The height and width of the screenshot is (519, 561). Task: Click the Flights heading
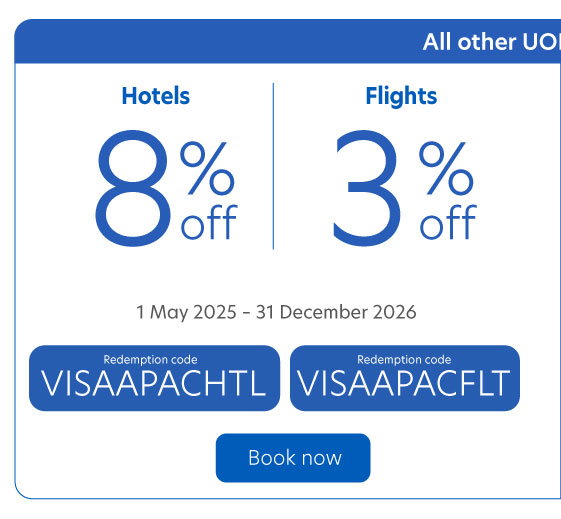click(401, 97)
